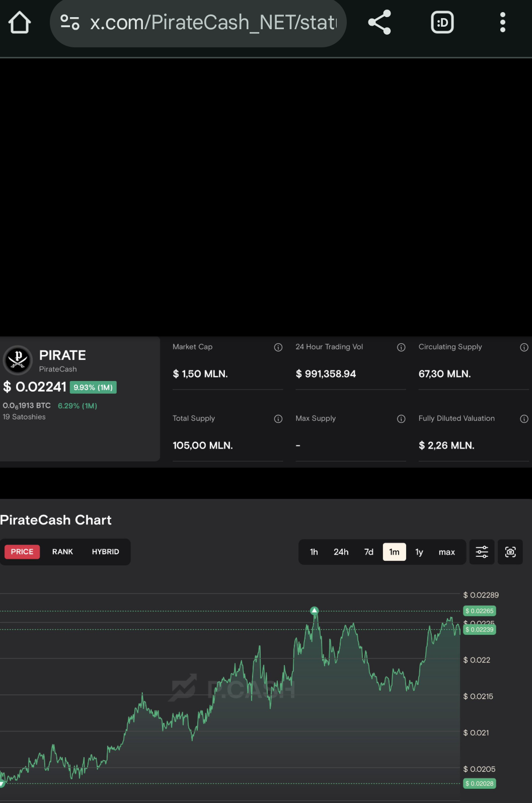Open the three-dot browser menu

(502, 23)
